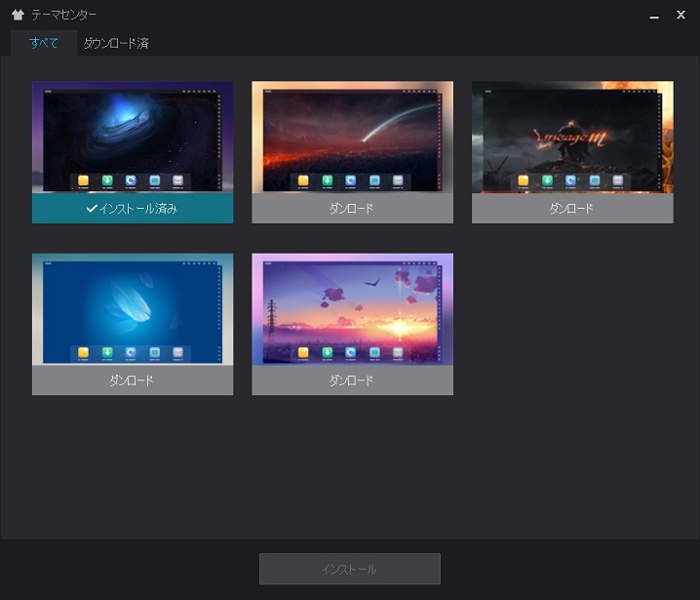The width and height of the screenshot is (700, 600).
Task: Click the blue browser icon in the sunset preview
Action: (351, 352)
